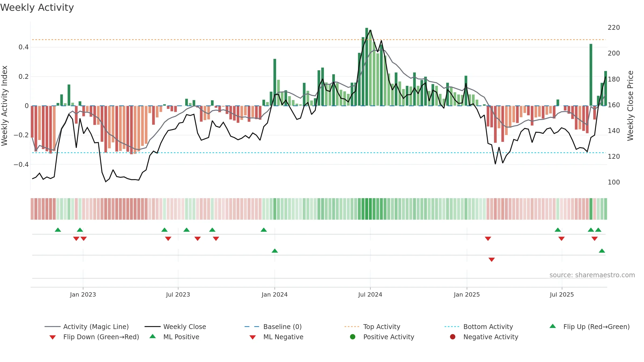Click the cyan Bottom Activity legend line sample
The width and height of the screenshot is (644, 362).
pos(452,327)
